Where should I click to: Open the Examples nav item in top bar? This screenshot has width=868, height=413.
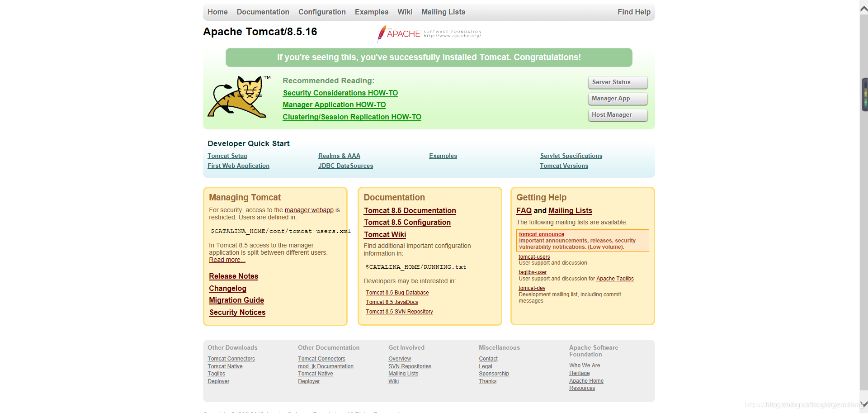pos(372,12)
